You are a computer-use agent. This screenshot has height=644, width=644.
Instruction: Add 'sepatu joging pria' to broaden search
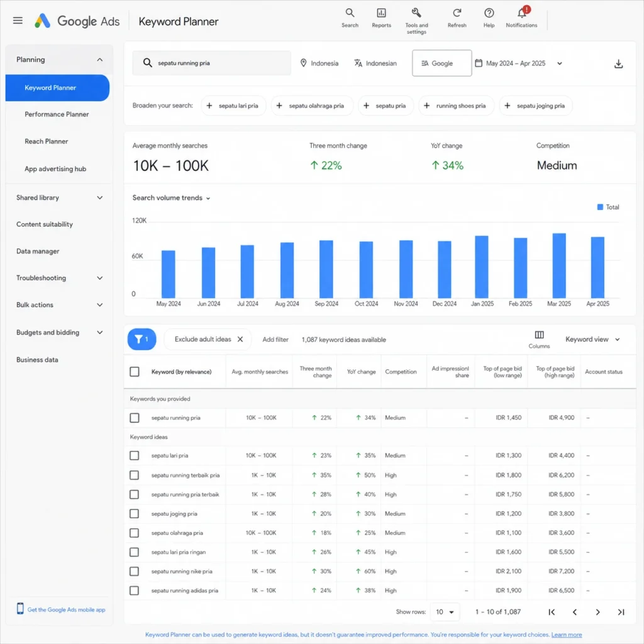click(x=536, y=106)
